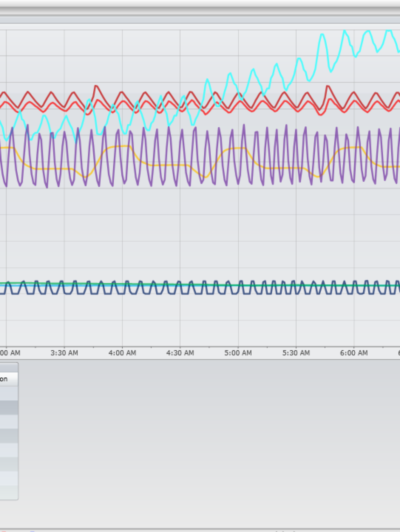Image resolution: width=400 pixels, height=532 pixels.
Task: Click the dark red trend line peak near 3:45 AM
Action: 96,87
